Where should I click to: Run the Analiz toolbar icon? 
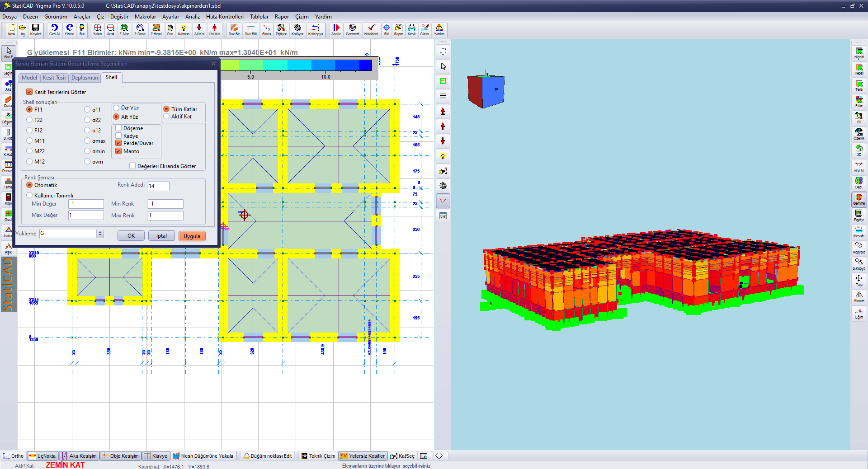tap(336, 30)
